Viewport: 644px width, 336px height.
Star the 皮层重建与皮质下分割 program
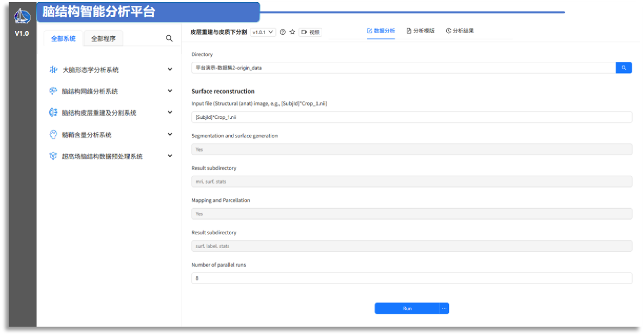pos(292,32)
